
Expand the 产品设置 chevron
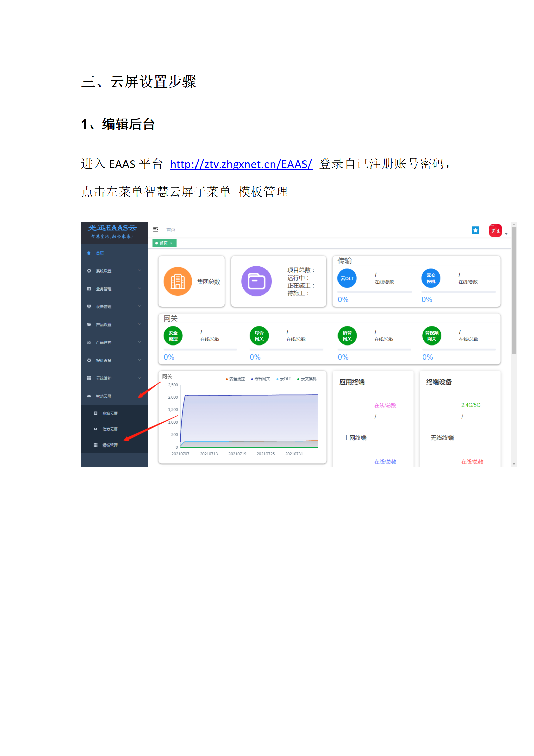click(x=139, y=324)
